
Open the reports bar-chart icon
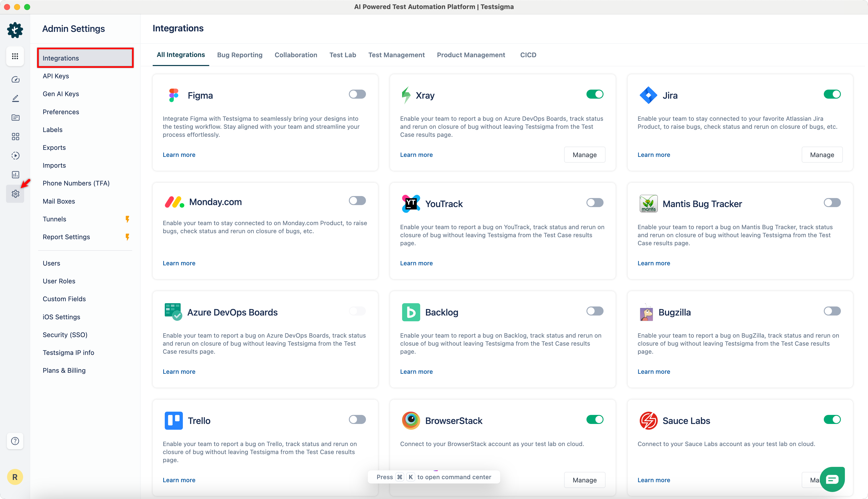[x=15, y=175]
